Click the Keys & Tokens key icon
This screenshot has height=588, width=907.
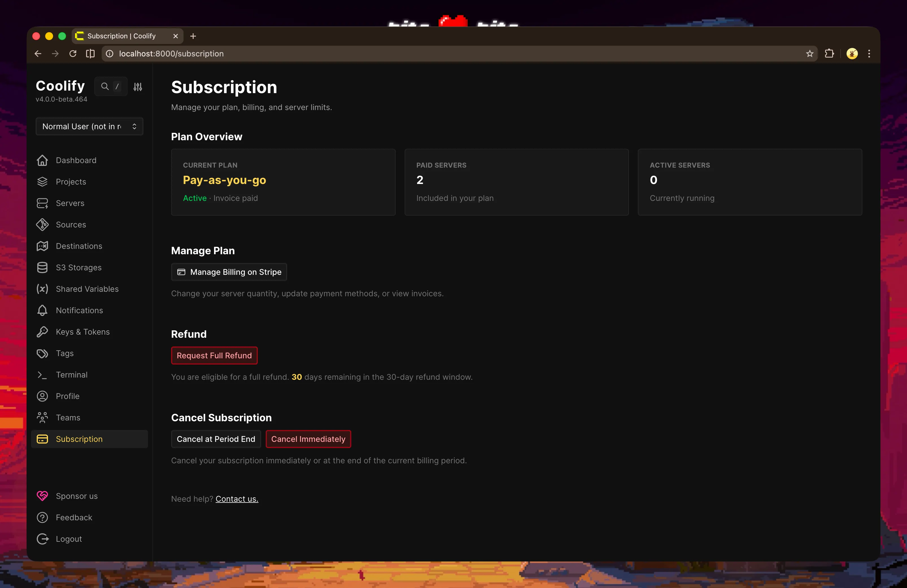tap(42, 332)
